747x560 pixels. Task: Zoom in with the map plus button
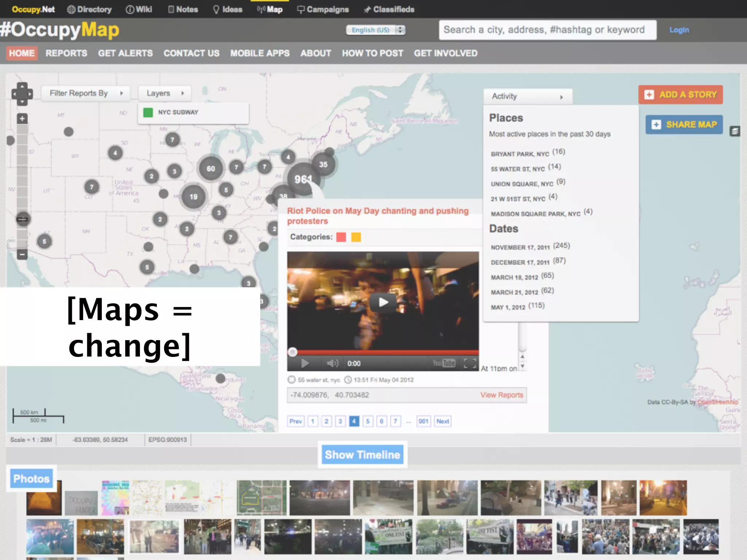[x=22, y=118]
